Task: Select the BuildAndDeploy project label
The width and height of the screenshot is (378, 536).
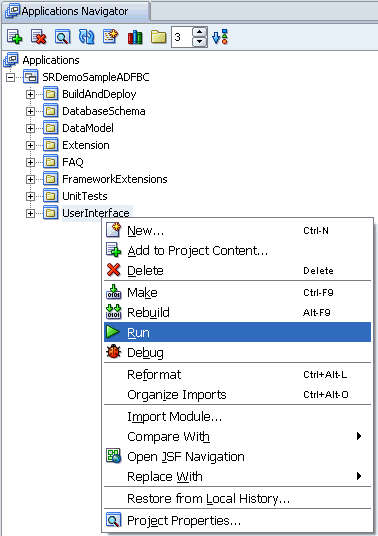Action: point(99,94)
